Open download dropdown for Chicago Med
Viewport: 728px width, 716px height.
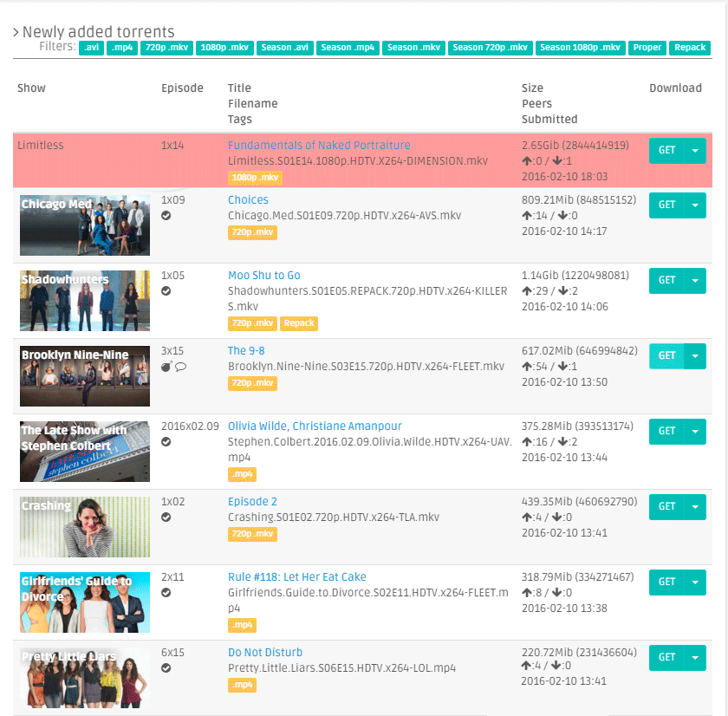695,205
